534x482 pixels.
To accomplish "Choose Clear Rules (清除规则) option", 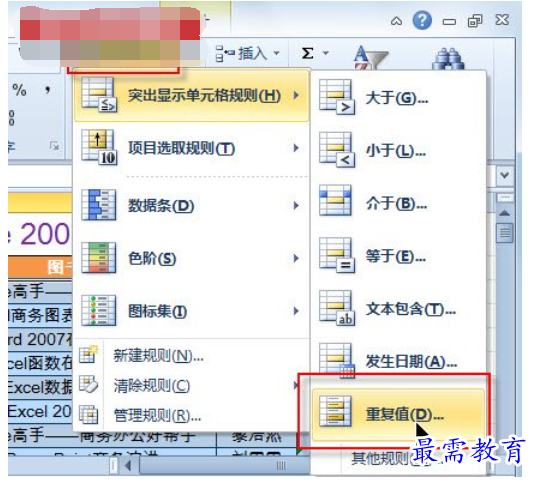I will click(x=191, y=386).
